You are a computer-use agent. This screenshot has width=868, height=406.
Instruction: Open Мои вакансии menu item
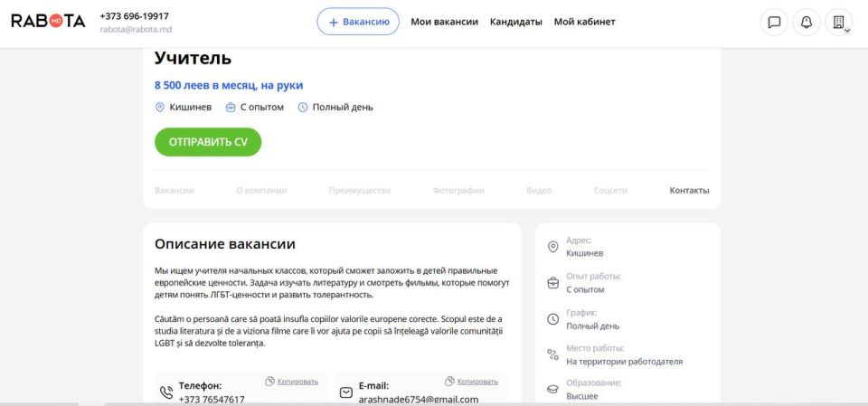[x=444, y=22]
